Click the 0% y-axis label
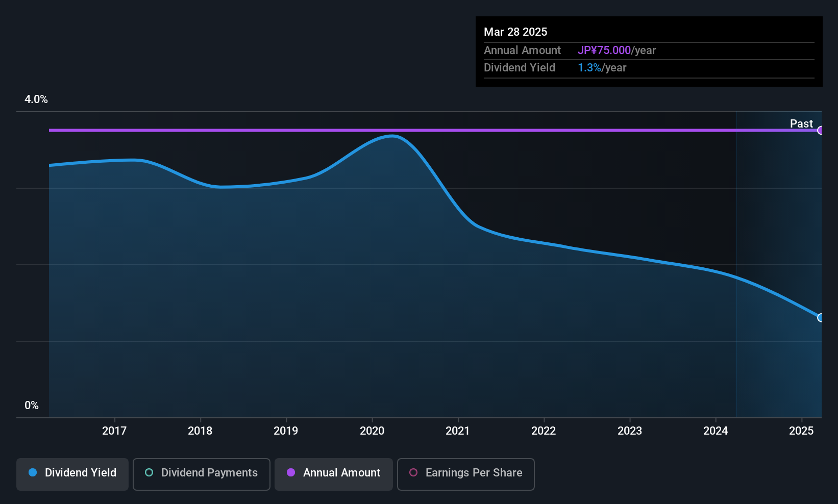Image resolution: width=838 pixels, height=504 pixels. click(x=32, y=406)
